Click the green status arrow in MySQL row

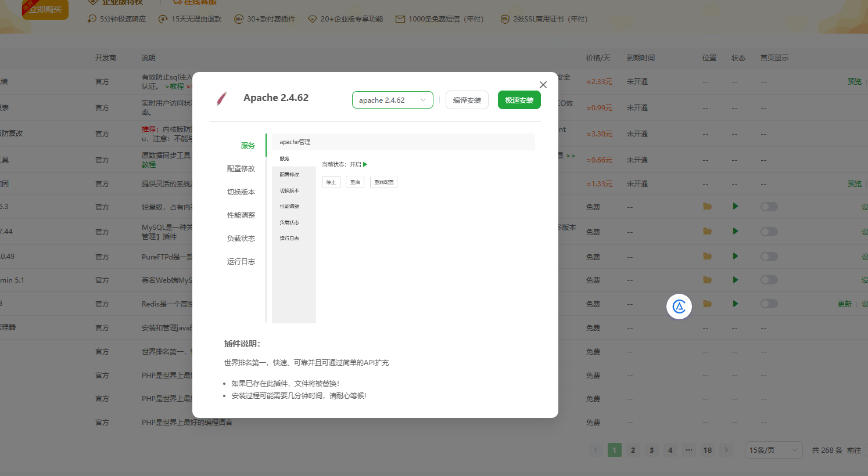point(736,231)
